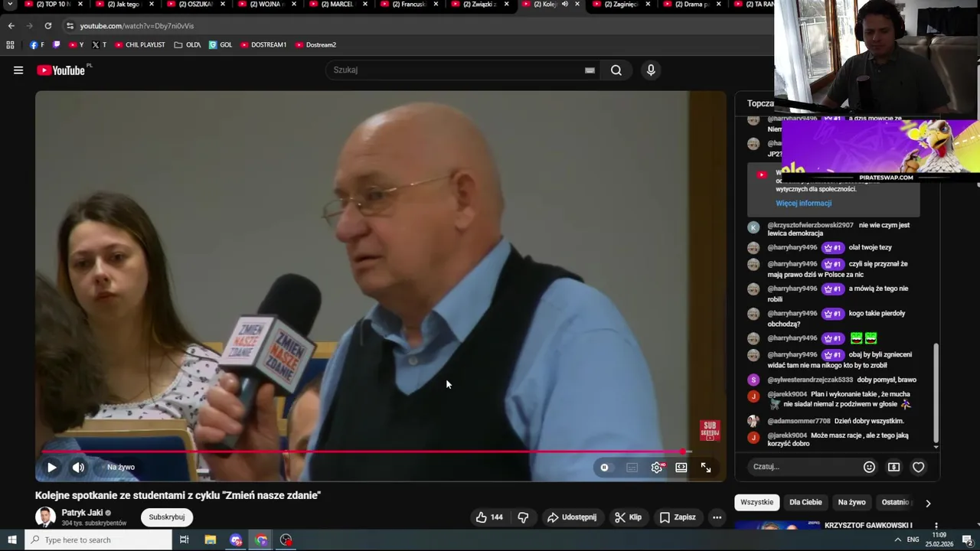Screen dimensions: 980x551
Task: Follow the Więcej informacji link
Action: 803,204
